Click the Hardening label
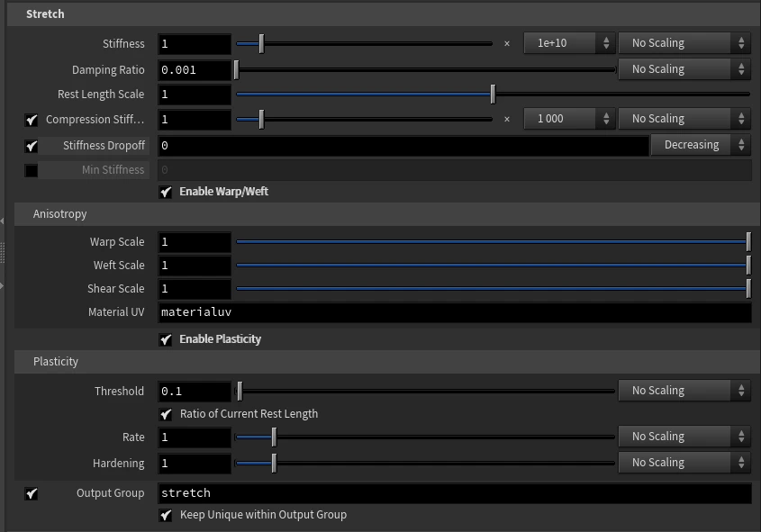Image resolution: width=761 pixels, height=532 pixels. (x=118, y=463)
